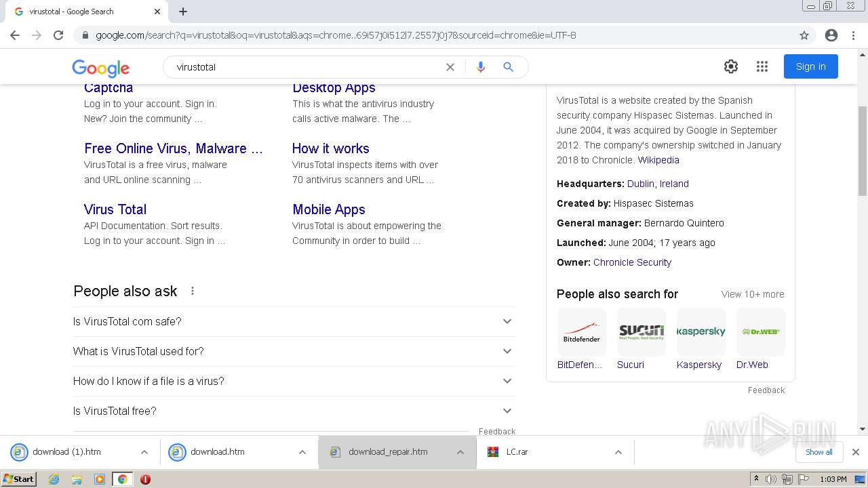
Task: Send feedback under People also ask
Action: [x=497, y=431]
